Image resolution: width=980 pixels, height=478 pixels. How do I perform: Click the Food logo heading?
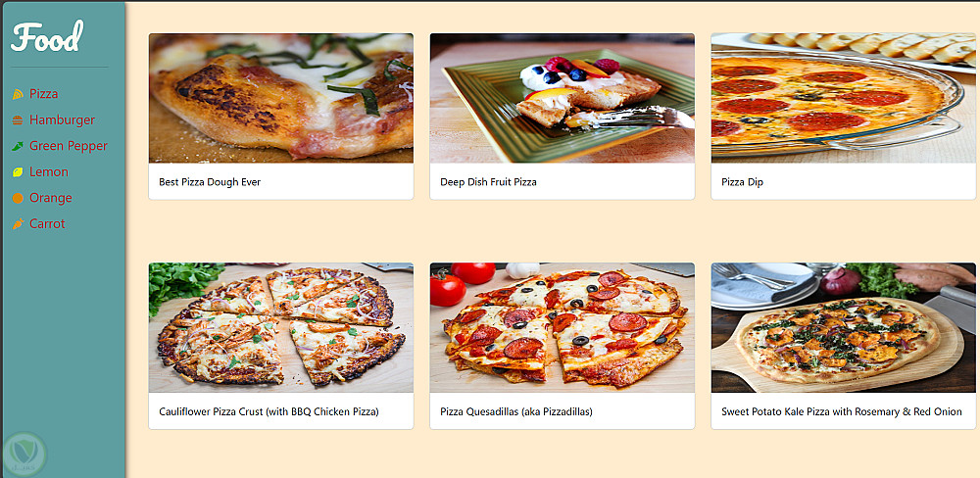47,37
